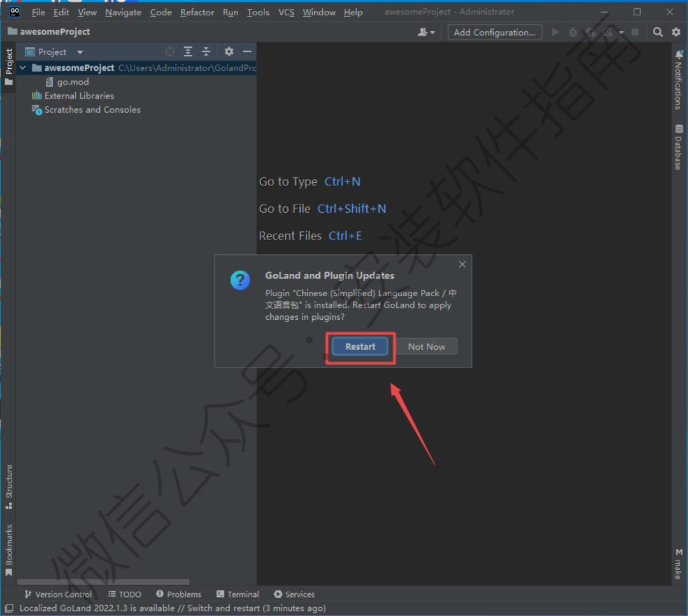
Task: Click the Search Everywhere magnifier icon
Action: (x=658, y=32)
